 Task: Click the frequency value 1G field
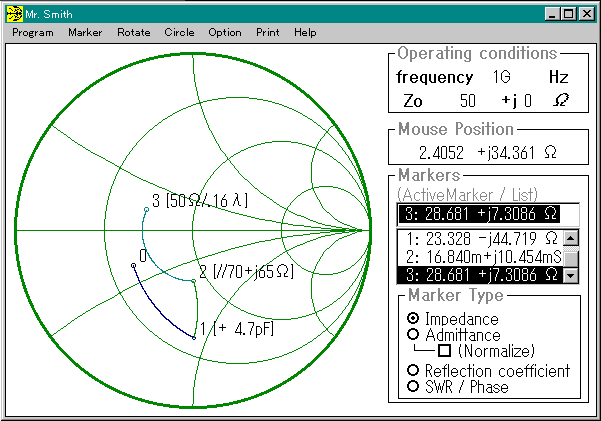point(501,77)
